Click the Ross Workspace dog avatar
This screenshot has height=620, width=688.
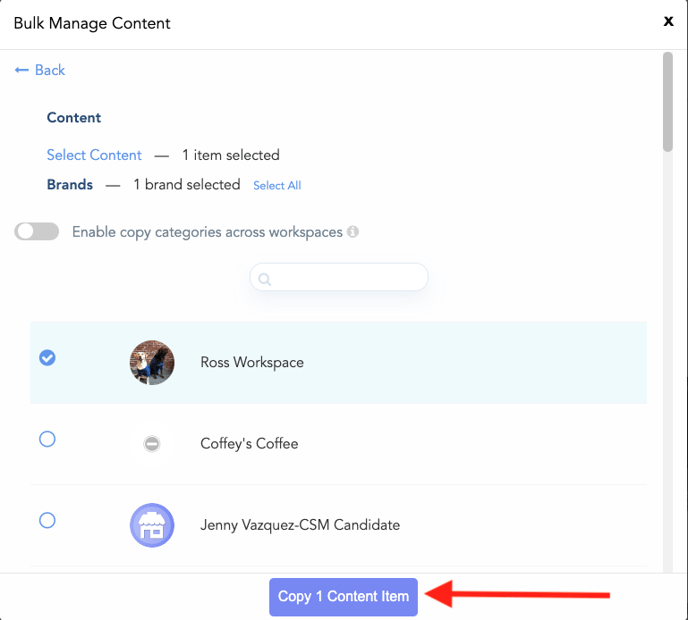(152, 362)
